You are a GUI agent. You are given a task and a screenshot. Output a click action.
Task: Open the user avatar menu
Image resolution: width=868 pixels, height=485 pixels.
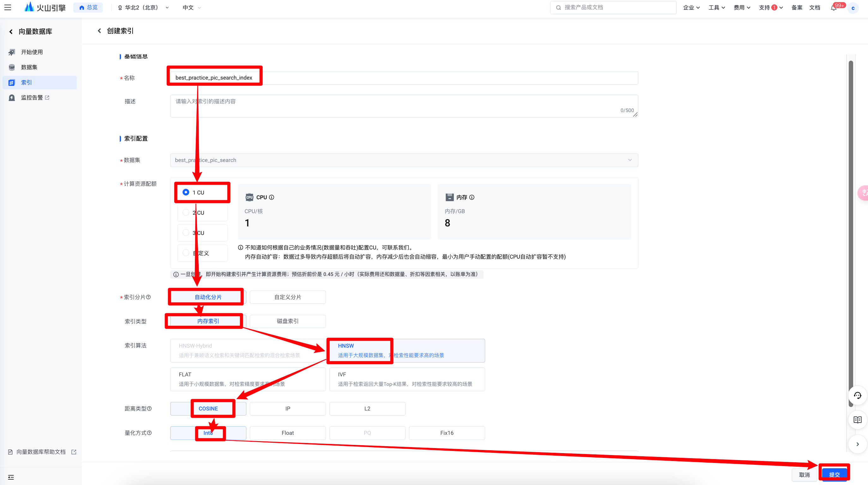[853, 8]
